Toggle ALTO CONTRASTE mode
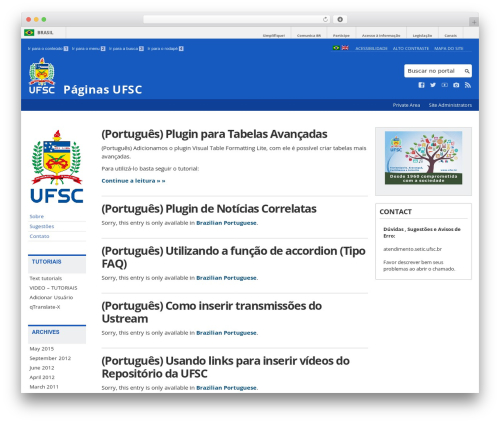 [x=411, y=49]
